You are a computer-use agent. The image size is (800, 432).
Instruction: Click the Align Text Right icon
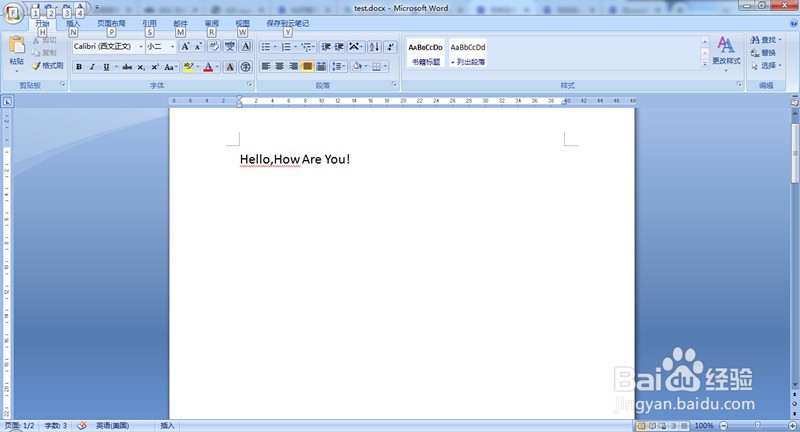tap(293, 66)
